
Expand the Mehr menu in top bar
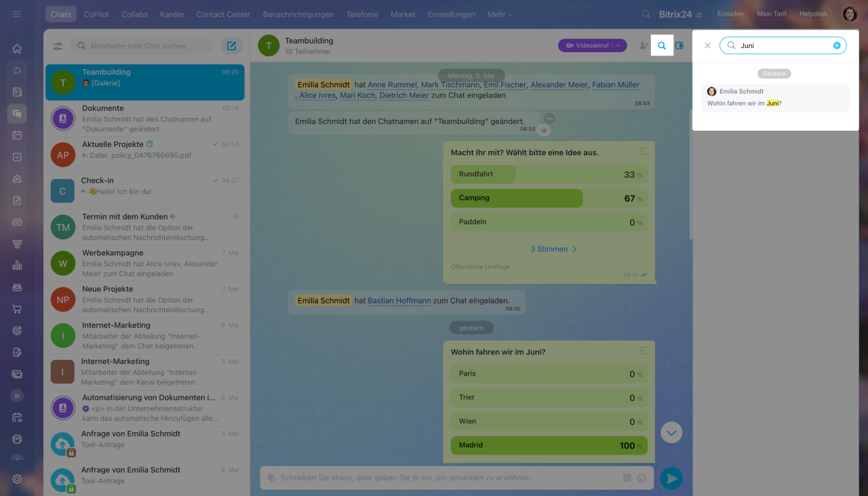[x=500, y=14]
